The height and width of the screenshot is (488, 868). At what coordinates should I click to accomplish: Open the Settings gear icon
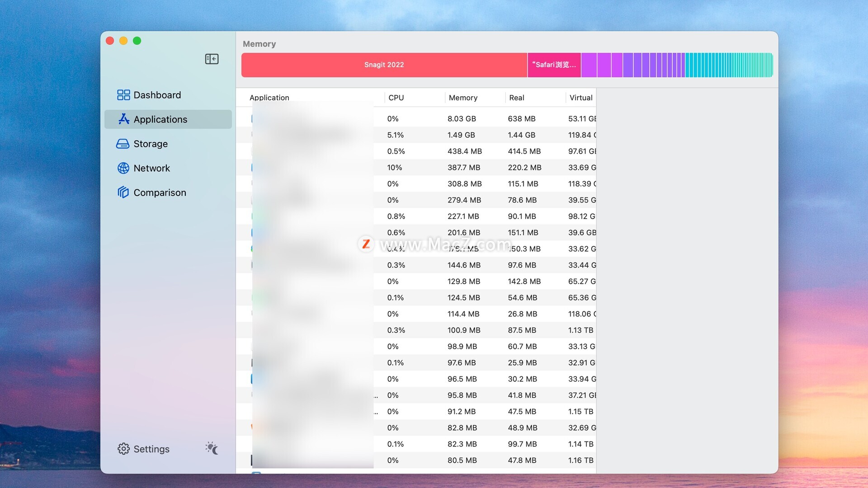pos(123,449)
